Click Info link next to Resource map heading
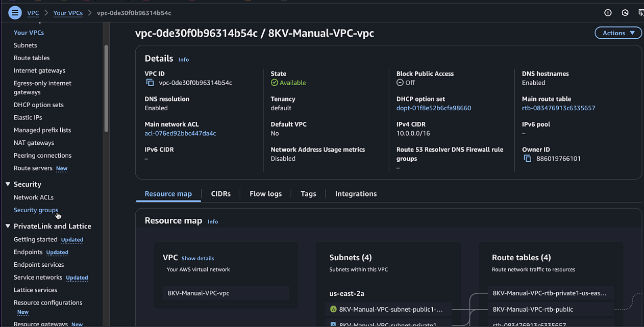Viewport: 644px width, 327px height. 213,222
